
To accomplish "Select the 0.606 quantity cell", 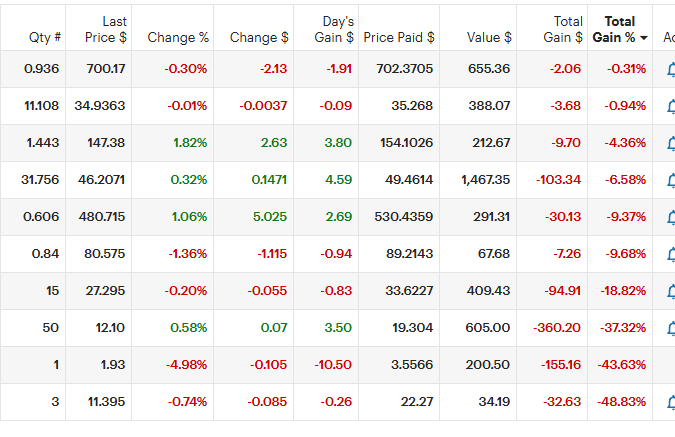I will (x=33, y=217).
